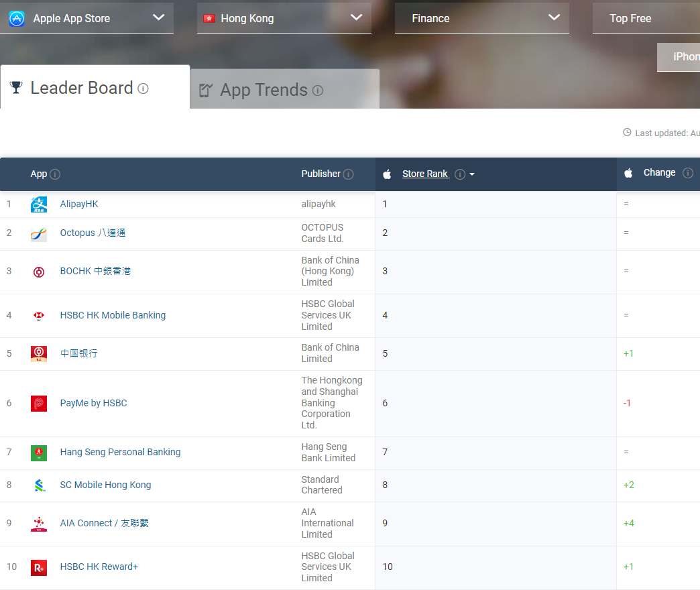
Task: Open the Octopus 八達通 app link
Action: tap(93, 233)
